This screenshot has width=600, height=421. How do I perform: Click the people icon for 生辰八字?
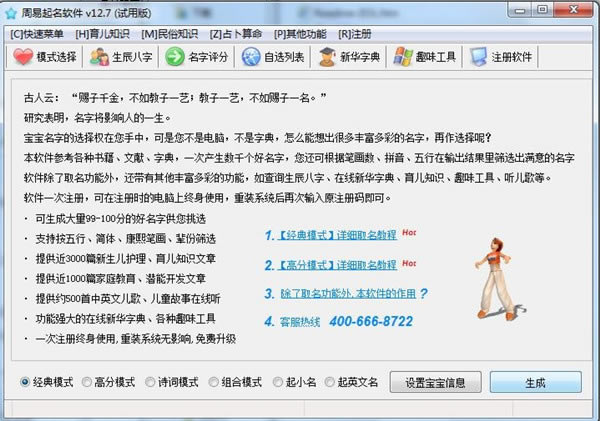point(99,57)
